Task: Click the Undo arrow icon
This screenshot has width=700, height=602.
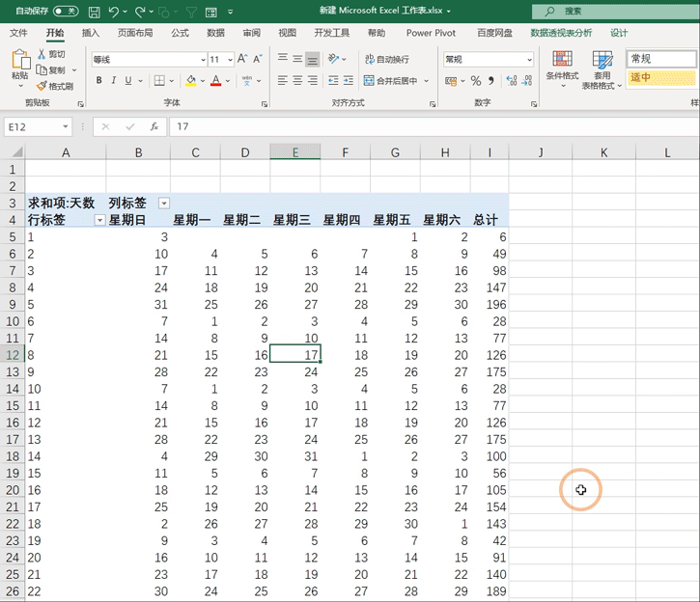Action: pyautogui.click(x=113, y=12)
